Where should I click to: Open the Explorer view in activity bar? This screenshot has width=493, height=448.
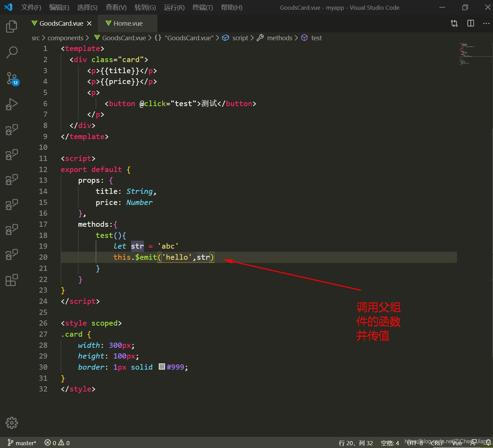(x=11, y=26)
